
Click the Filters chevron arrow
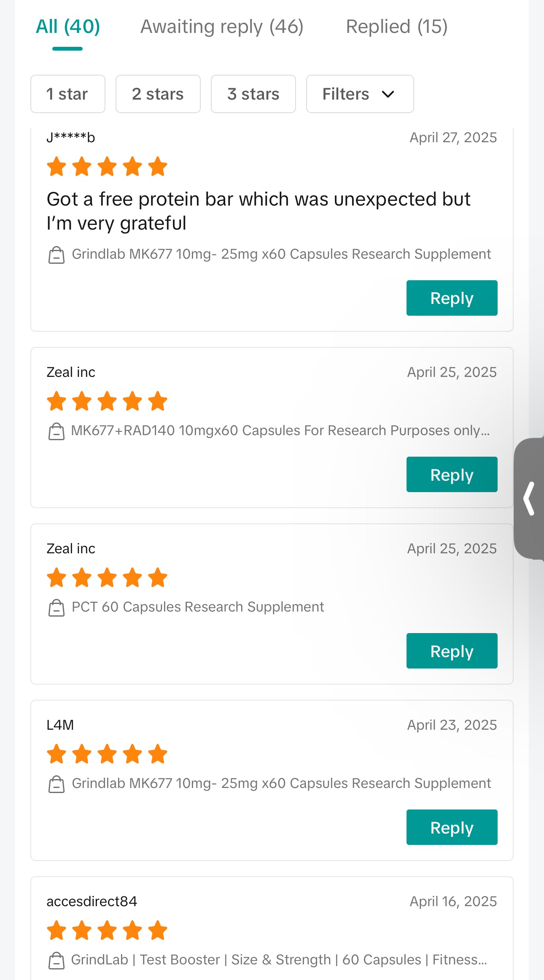point(388,94)
